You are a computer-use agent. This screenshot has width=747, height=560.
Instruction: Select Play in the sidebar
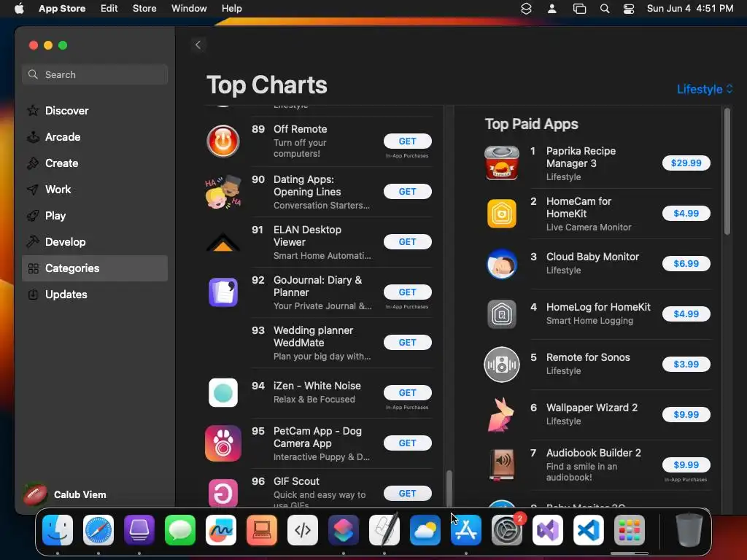(95, 216)
